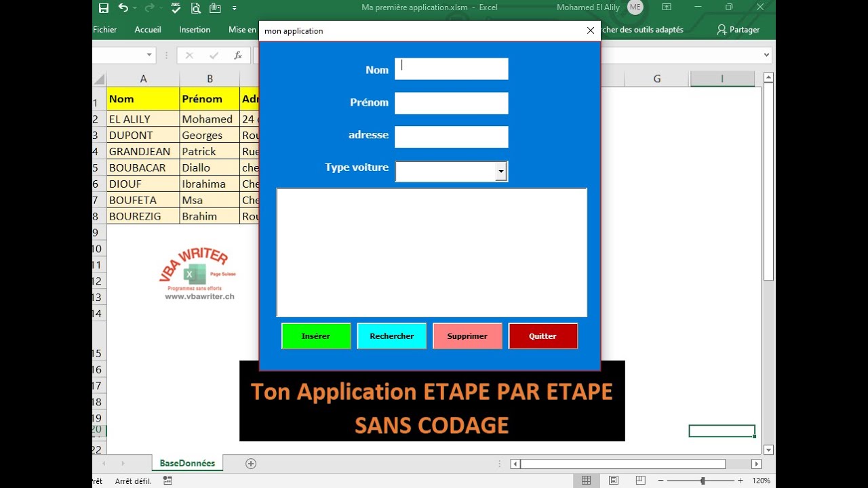Switch to Page Layout view icon
This screenshot has width=868, height=488.
click(x=614, y=481)
